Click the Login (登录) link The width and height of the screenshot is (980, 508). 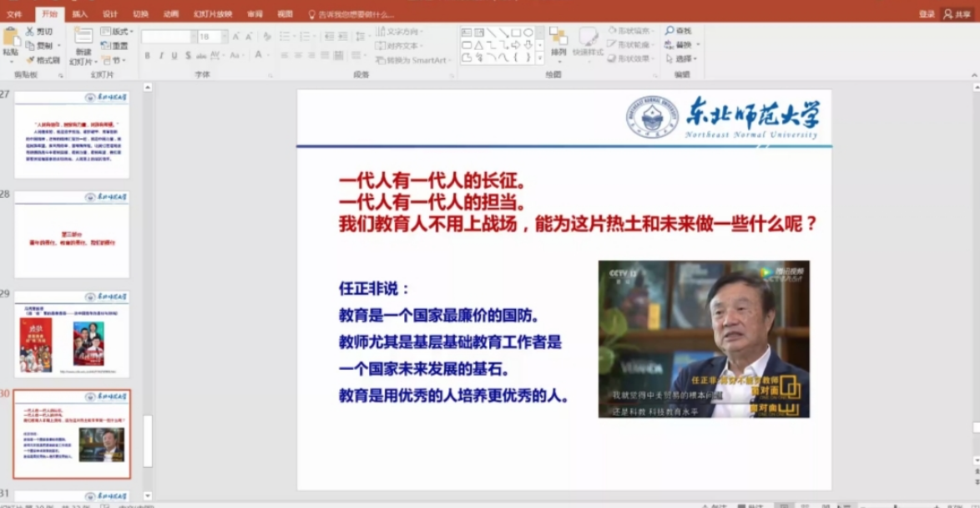pyautogui.click(x=927, y=14)
